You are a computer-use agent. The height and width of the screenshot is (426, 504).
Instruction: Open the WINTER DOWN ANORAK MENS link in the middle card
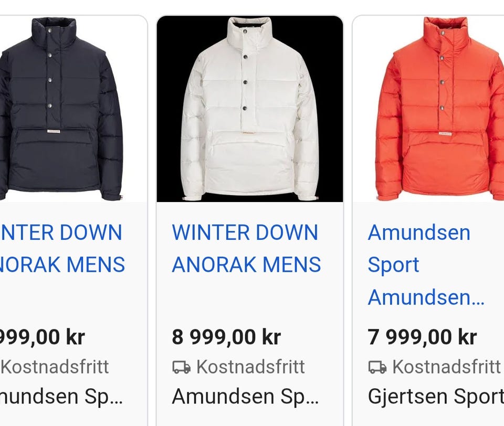pos(247,248)
